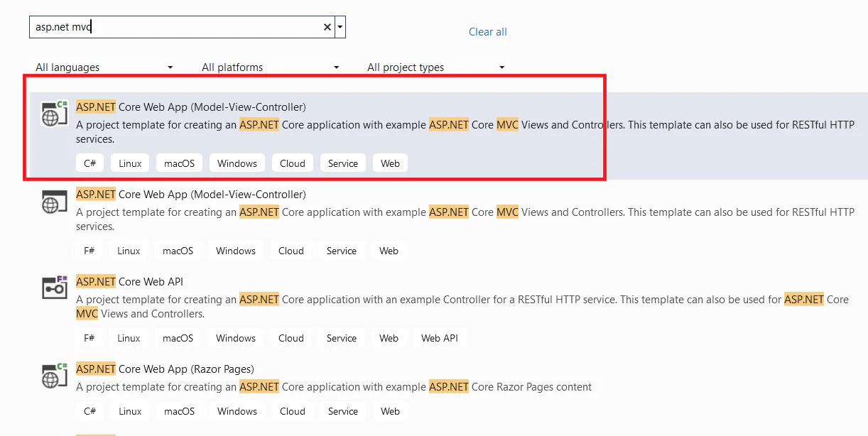The width and height of the screenshot is (868, 436).
Task: Click the C# tag under the first MVC template
Action: point(90,163)
